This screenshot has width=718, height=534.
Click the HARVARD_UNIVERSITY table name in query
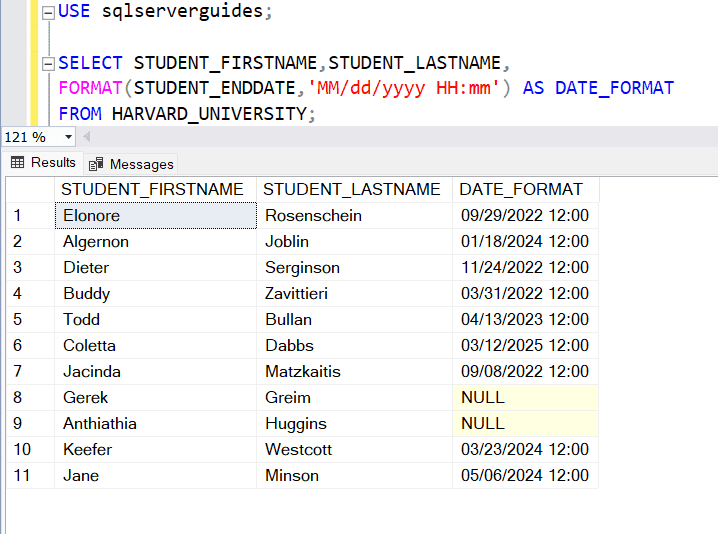[x=209, y=114]
